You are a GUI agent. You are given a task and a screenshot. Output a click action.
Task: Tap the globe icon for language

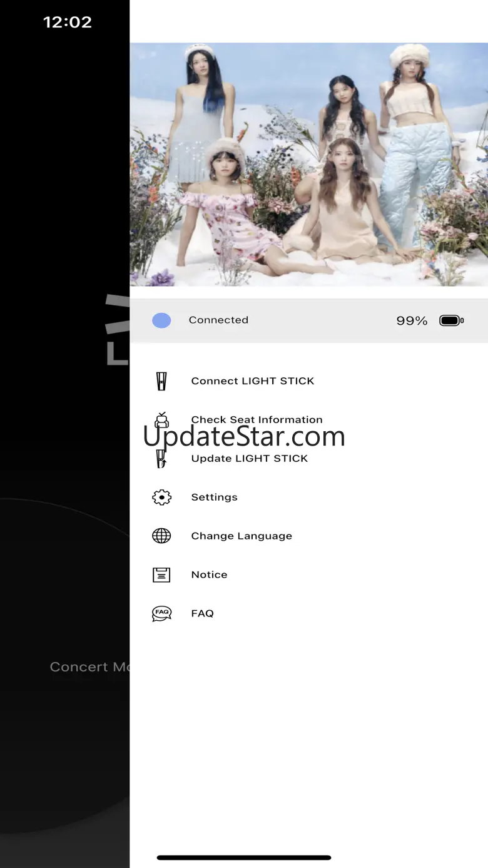click(x=161, y=536)
